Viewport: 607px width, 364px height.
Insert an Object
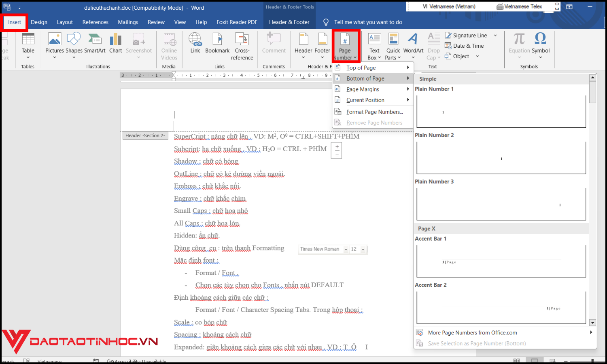(457, 56)
